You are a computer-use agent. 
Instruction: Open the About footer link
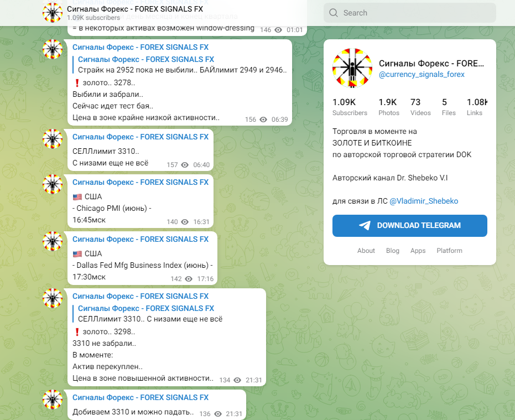(366, 251)
